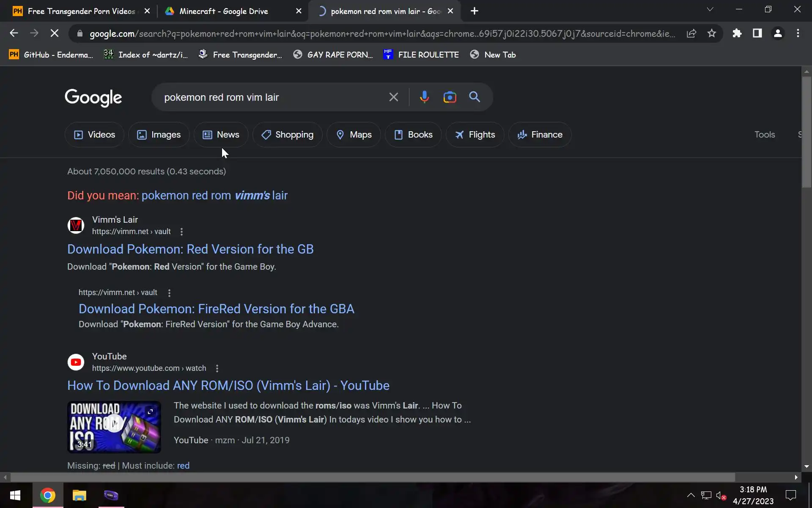
Task: Bookmark this page with the star icon
Action: [712, 33]
